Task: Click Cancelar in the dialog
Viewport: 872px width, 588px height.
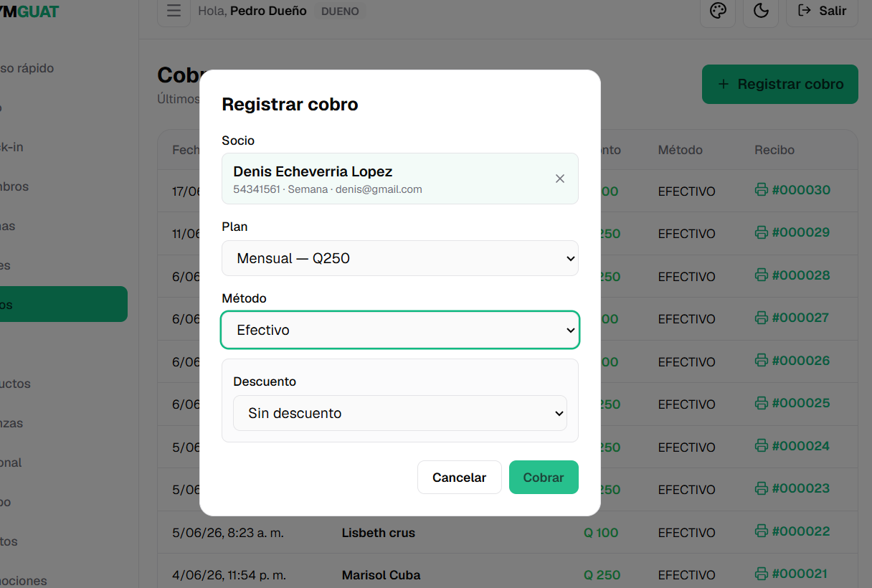Action: coord(460,478)
